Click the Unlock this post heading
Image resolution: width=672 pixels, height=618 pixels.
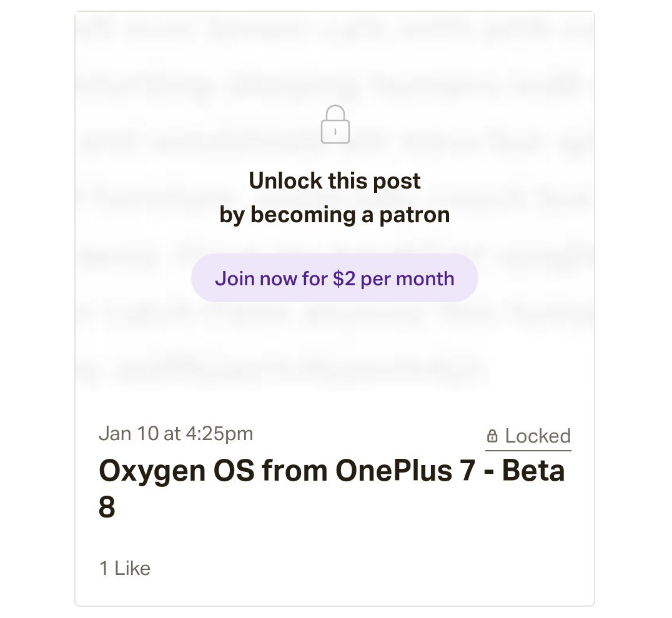coord(335,181)
